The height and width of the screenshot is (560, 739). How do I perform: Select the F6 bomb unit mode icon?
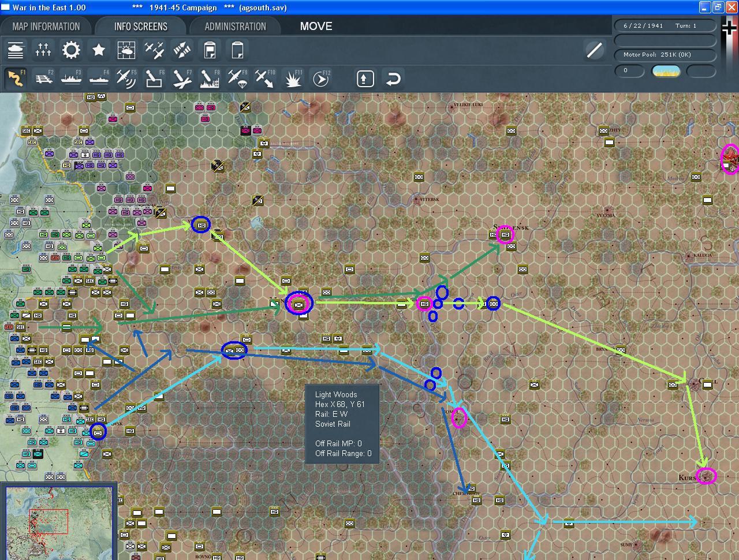pyautogui.click(x=154, y=79)
